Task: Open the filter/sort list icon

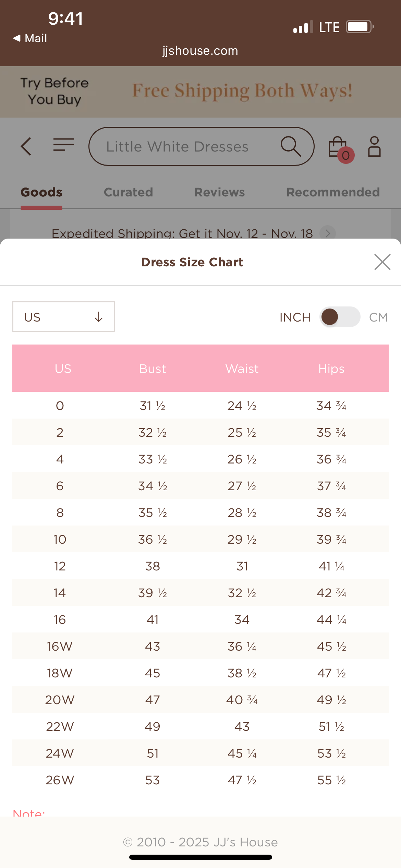Action: [x=63, y=145]
